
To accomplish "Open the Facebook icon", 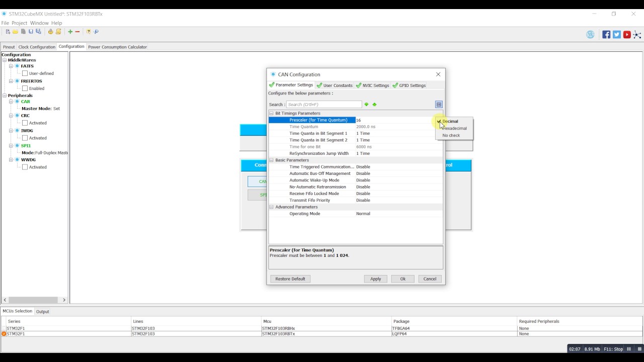I will [x=606, y=35].
